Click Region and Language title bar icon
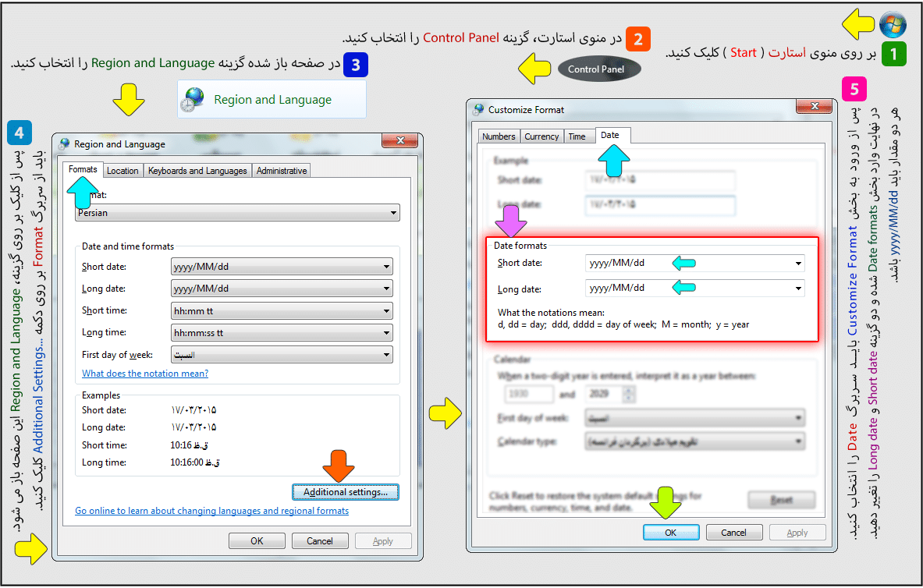This screenshot has height=588, width=923. pos(64,144)
